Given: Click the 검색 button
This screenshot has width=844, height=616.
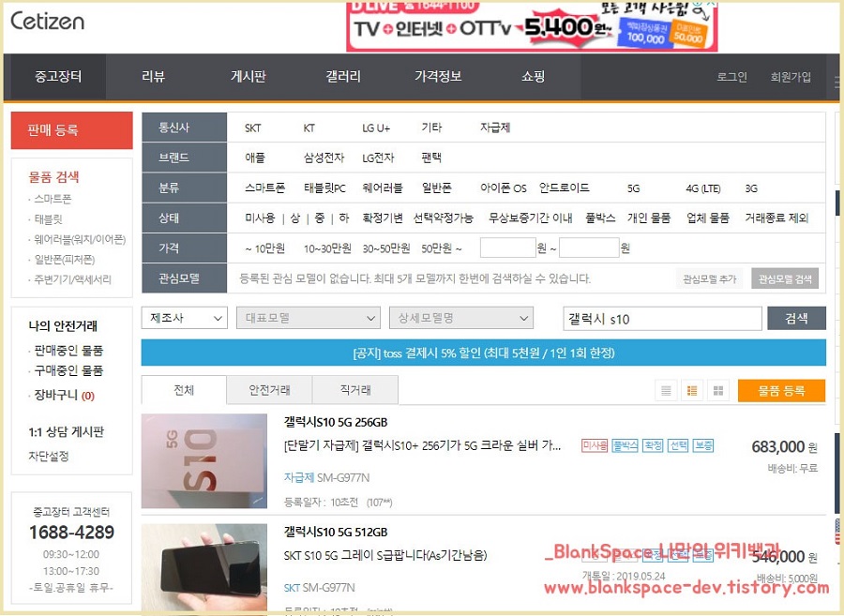Looking at the screenshot, I should [x=796, y=318].
